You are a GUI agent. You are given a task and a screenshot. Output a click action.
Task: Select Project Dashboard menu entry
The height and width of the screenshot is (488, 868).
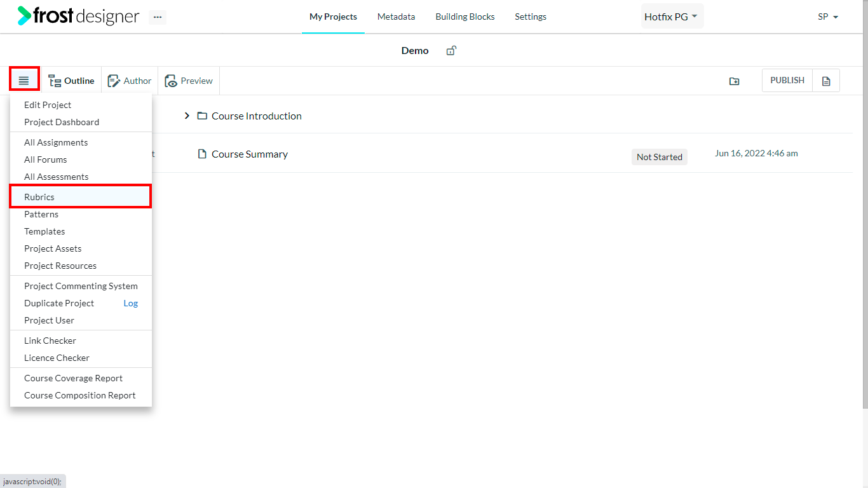pyautogui.click(x=81, y=122)
